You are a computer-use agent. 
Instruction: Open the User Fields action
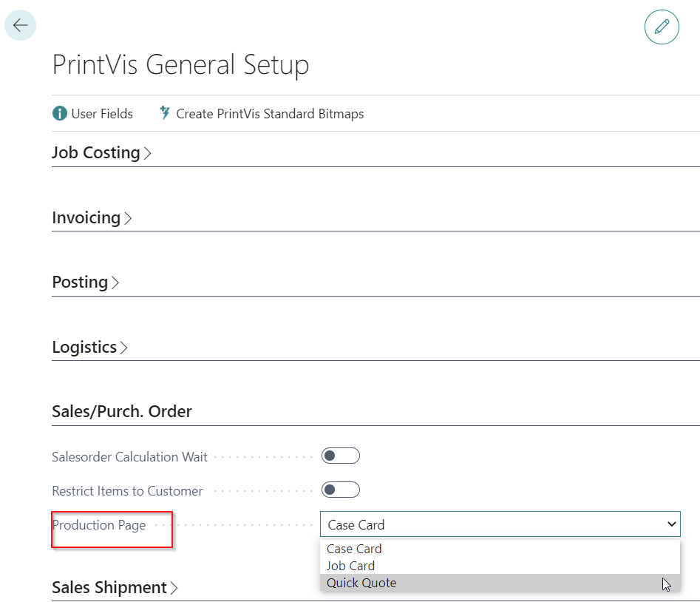tap(93, 114)
